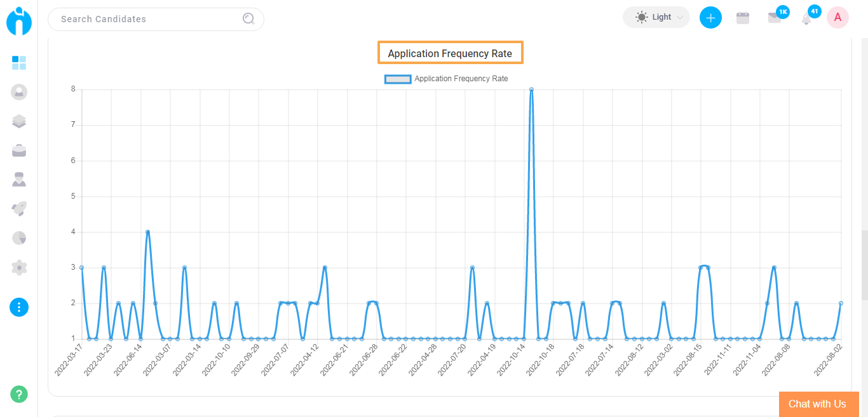The image size is (868, 417).
Task: Open the inbox envelope showing 1K badge
Action: (x=775, y=18)
